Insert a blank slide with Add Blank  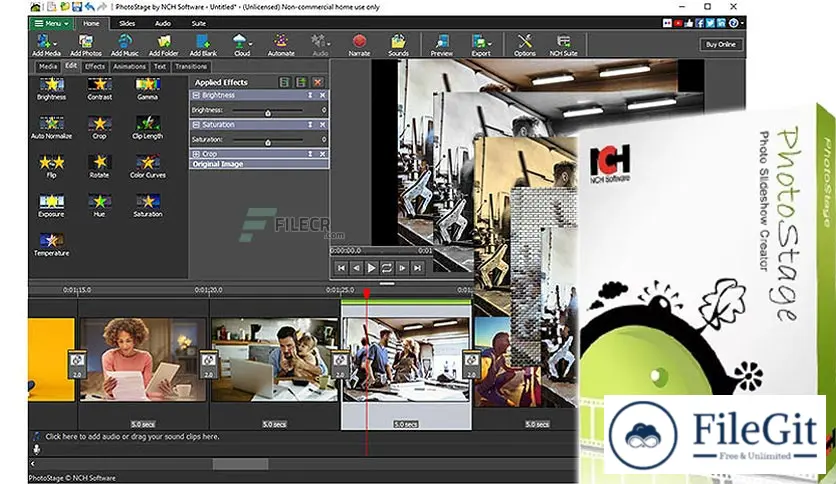tap(203, 42)
